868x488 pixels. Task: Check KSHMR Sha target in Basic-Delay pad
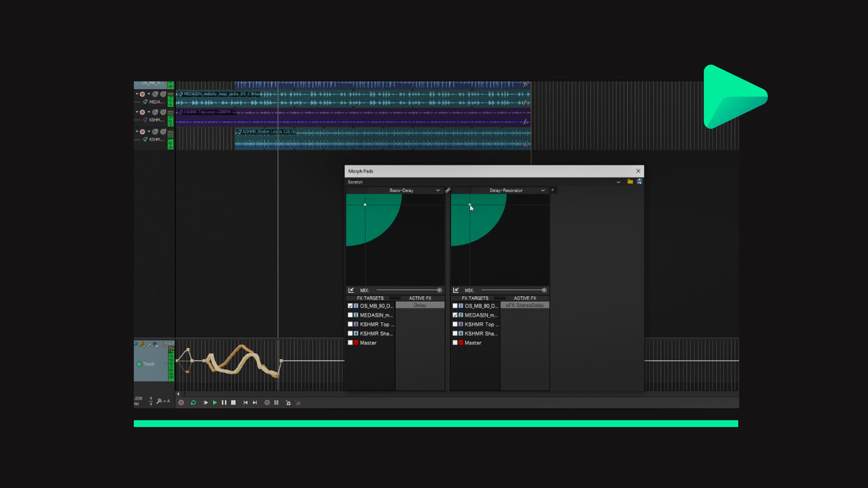[x=350, y=333]
